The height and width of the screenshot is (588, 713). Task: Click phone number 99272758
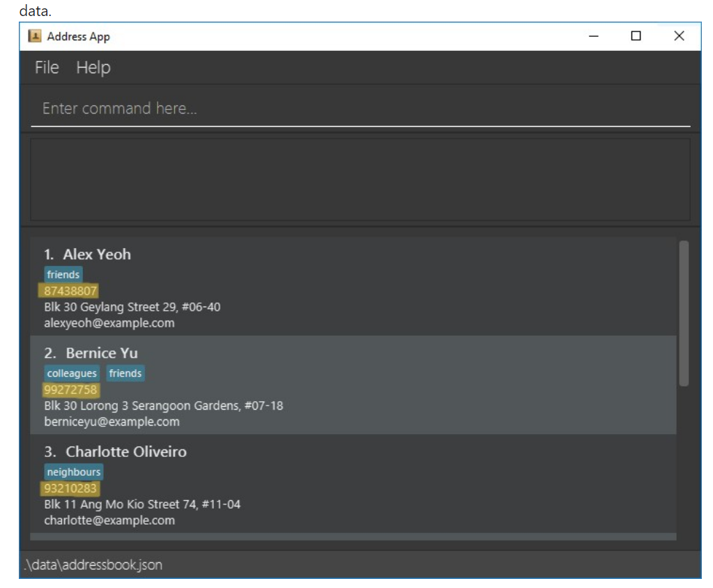click(x=70, y=390)
